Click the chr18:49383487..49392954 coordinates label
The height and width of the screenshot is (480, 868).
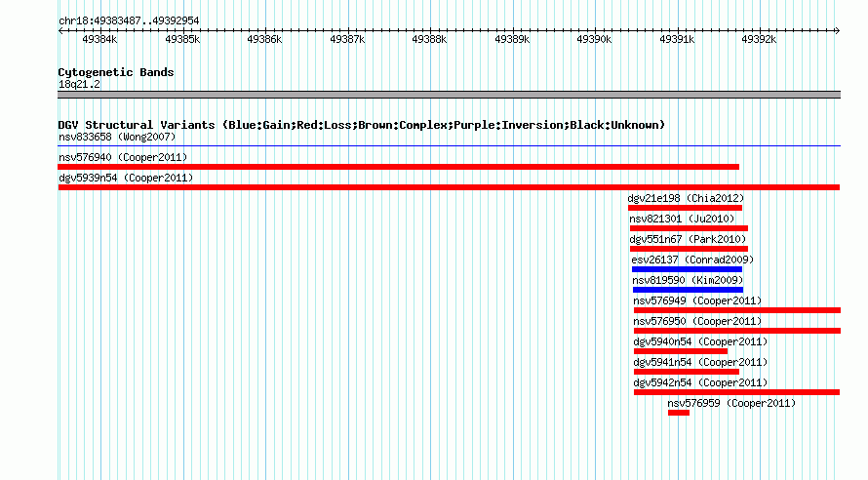(129, 20)
